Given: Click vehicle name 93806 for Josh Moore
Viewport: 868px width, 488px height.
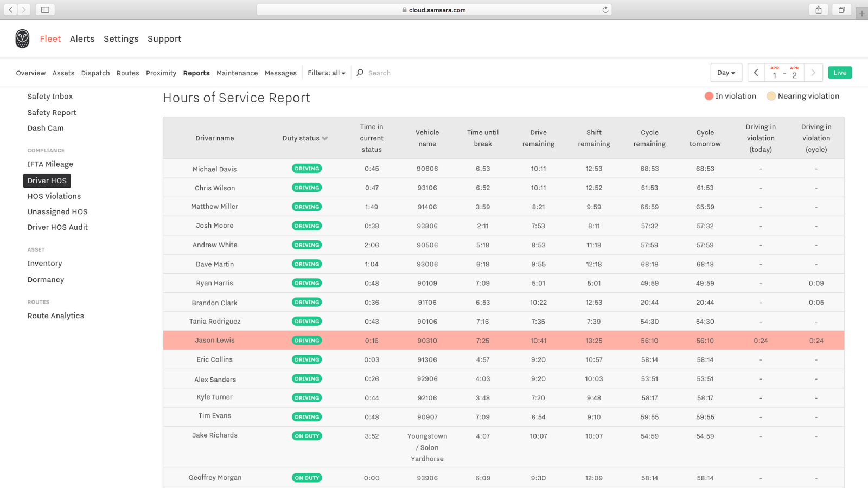Looking at the screenshot, I should pyautogui.click(x=427, y=226).
